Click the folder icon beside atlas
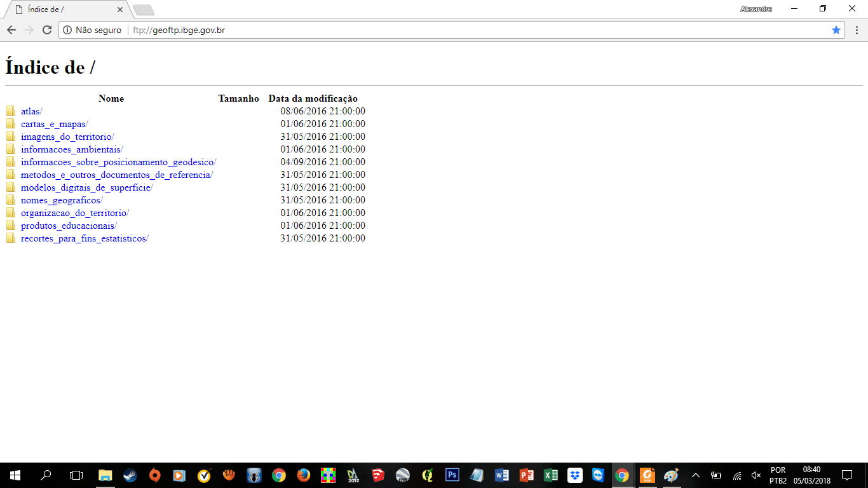Viewport: 868px width, 488px height. [11, 111]
